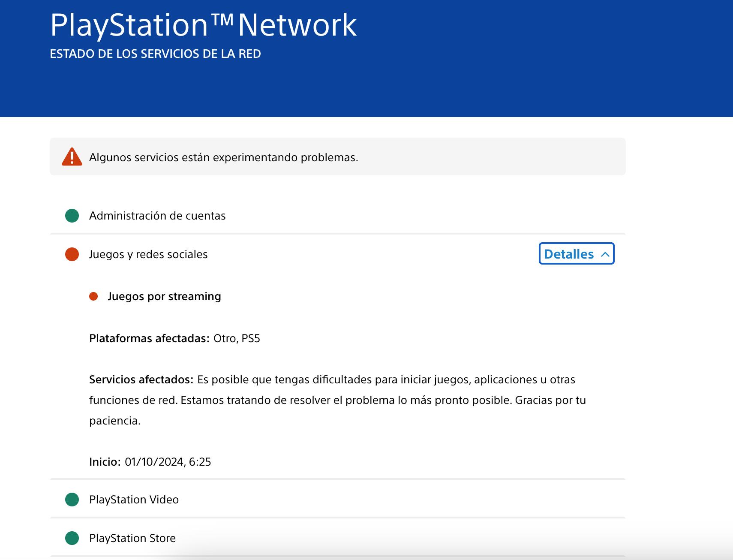Click the PlayStation Network title

point(203,25)
